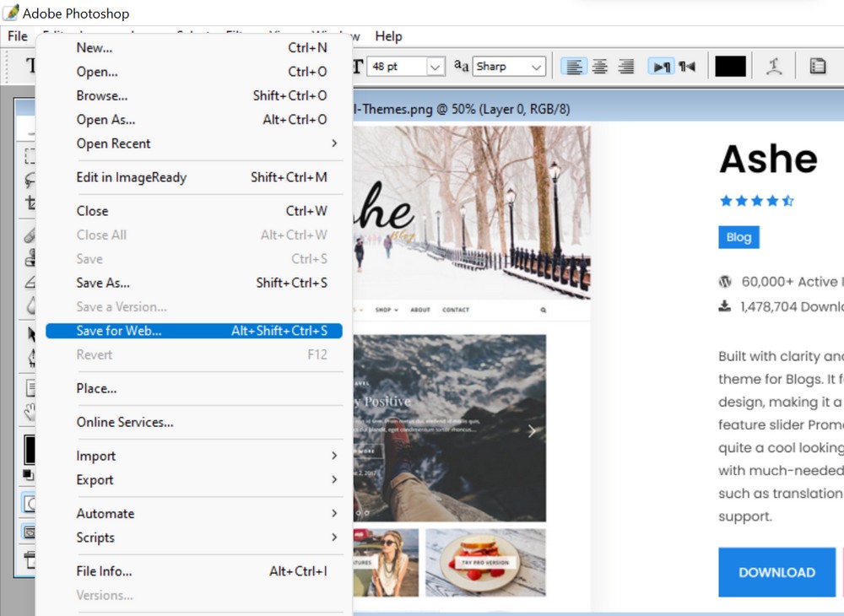Click the Adobe Photoshop title bar icon
This screenshot has height=616, width=844.
tap(10, 12)
